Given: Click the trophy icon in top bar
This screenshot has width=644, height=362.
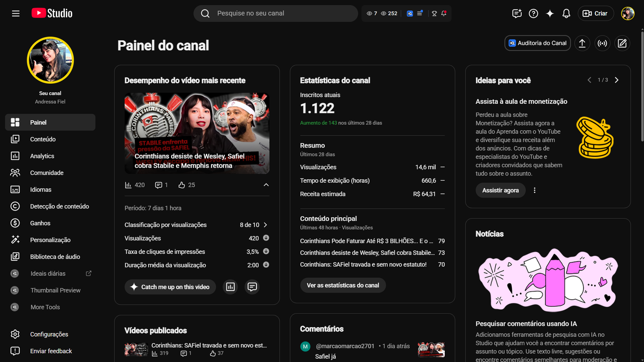Looking at the screenshot, I should pos(434,14).
